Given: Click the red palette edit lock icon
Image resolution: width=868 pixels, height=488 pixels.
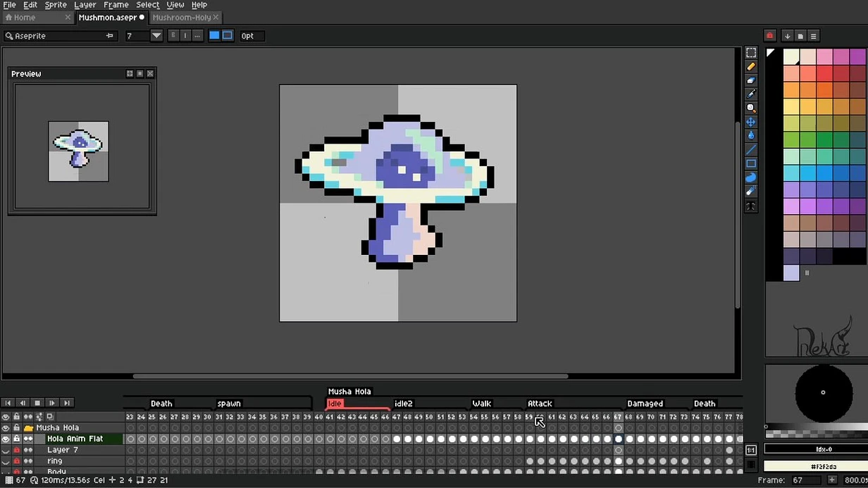Looking at the screenshot, I should coord(769,36).
